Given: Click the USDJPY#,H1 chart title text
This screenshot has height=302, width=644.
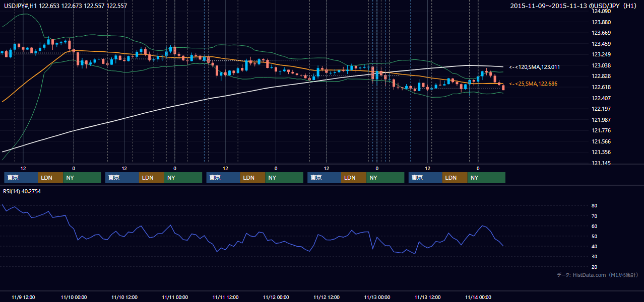Looking at the screenshot, I should [x=65, y=6].
